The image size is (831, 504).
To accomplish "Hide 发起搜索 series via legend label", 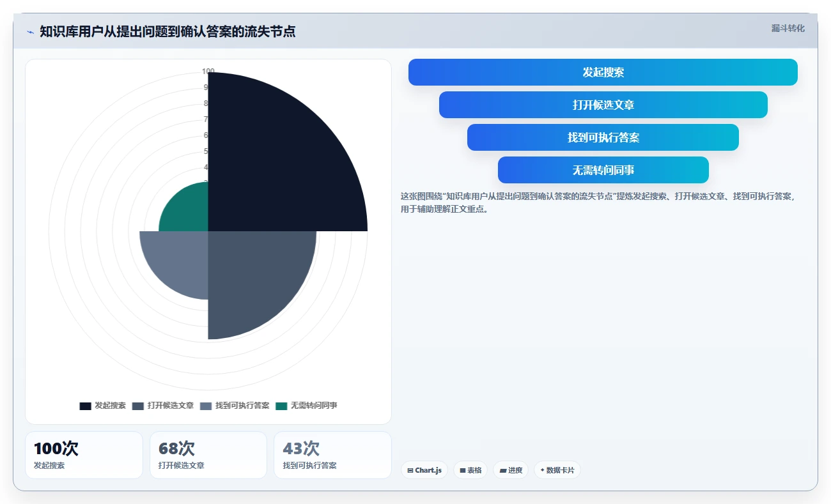I will [x=110, y=406].
